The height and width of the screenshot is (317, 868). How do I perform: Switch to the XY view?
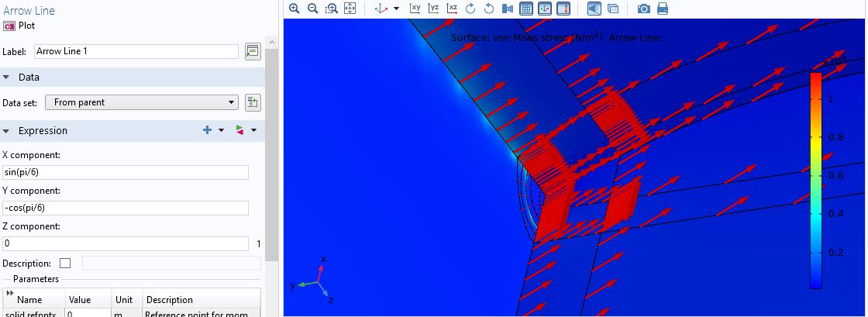point(415,9)
